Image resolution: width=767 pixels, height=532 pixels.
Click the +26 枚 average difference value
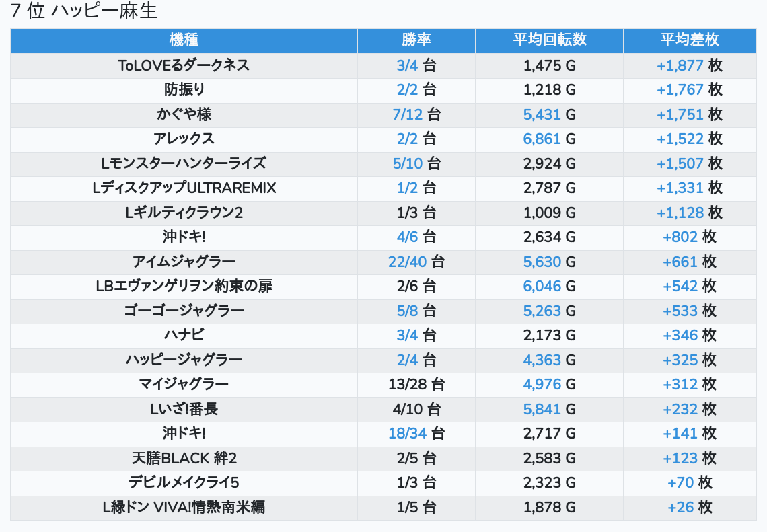pyautogui.click(x=690, y=508)
